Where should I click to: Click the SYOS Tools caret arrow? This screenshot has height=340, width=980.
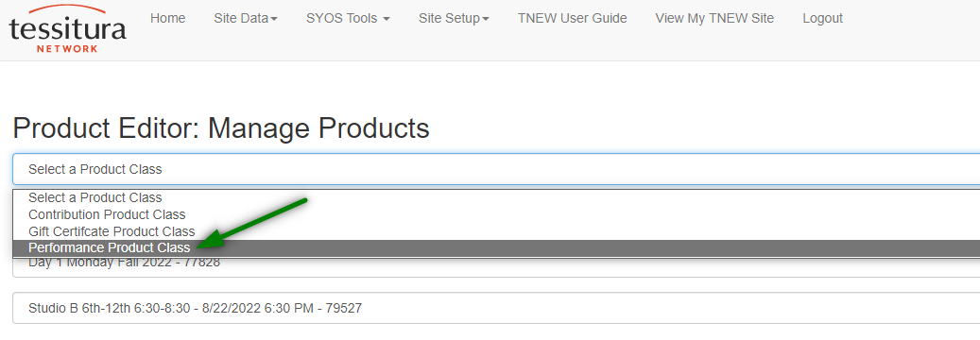point(387,20)
